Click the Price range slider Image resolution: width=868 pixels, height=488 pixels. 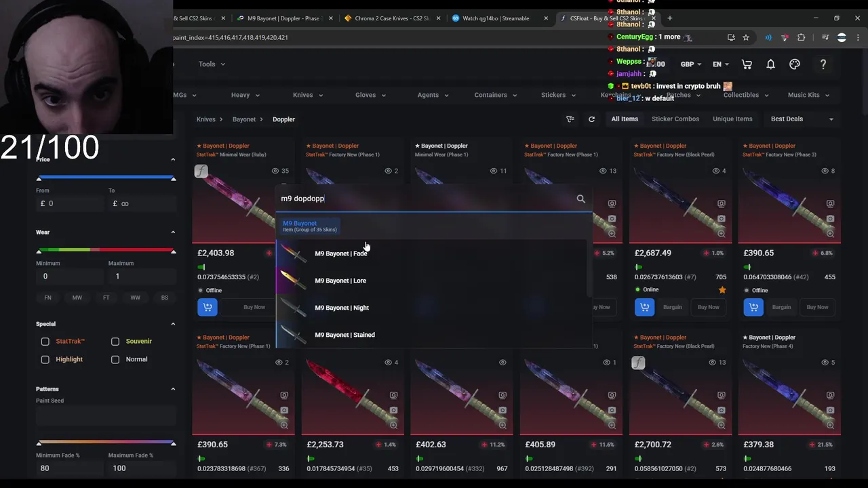(x=106, y=178)
